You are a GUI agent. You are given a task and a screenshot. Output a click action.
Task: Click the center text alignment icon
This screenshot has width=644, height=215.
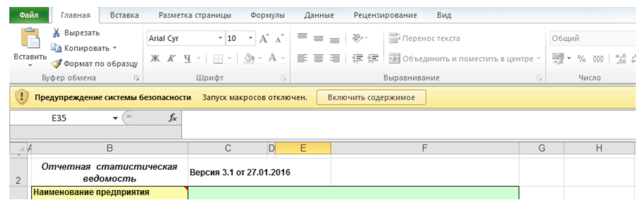click(x=318, y=58)
